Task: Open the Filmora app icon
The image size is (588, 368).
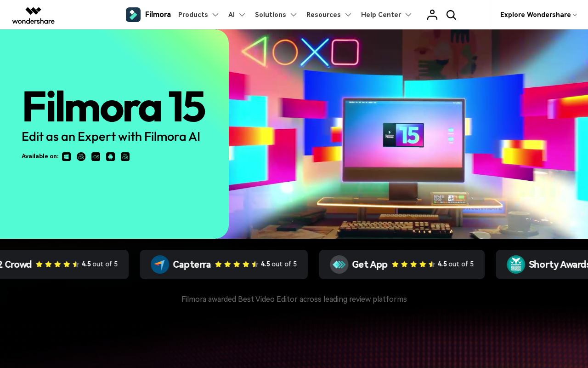Action: pyautogui.click(x=133, y=15)
